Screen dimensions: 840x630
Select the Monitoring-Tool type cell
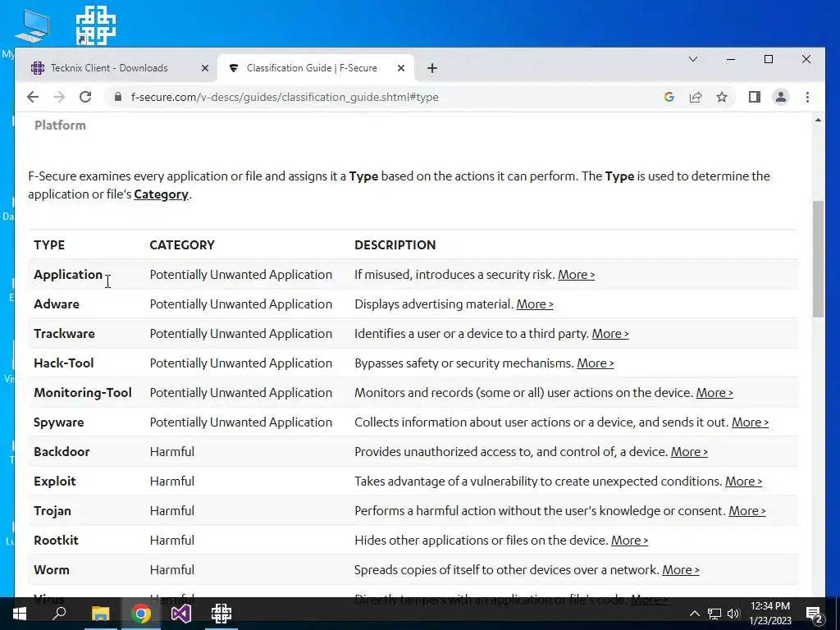[83, 392]
